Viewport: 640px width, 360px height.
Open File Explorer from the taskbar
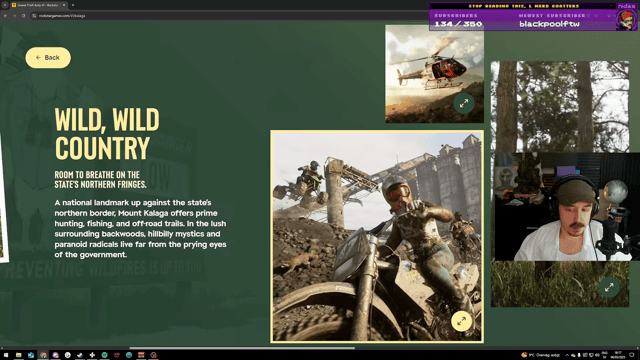click(x=18, y=355)
